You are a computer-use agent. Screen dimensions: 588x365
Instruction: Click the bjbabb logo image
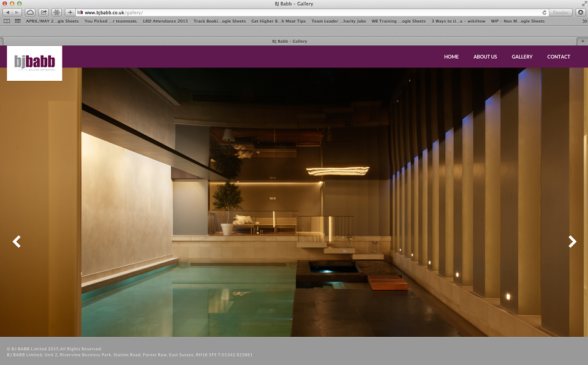(34, 62)
